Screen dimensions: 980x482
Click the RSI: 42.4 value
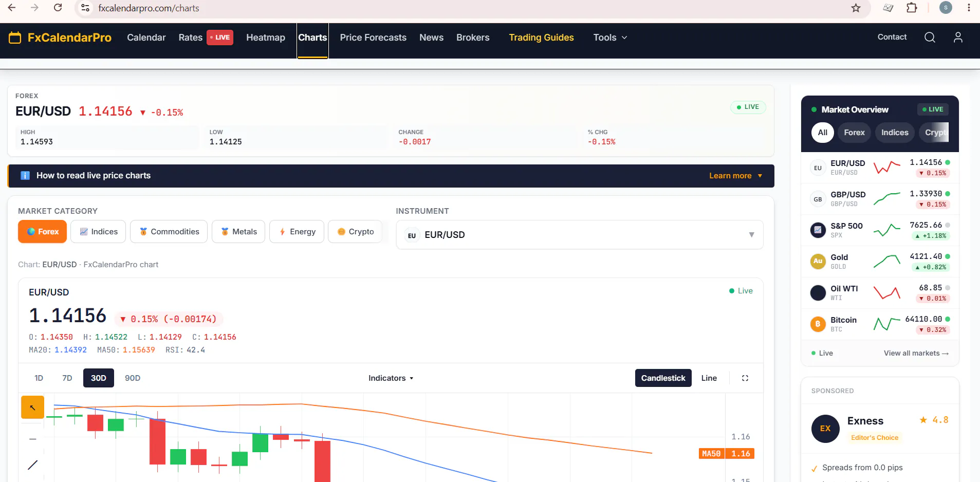(x=185, y=350)
